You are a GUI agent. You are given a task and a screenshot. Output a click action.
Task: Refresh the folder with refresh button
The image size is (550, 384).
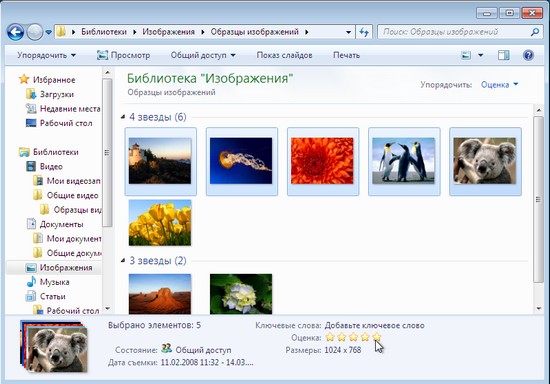[x=364, y=32]
